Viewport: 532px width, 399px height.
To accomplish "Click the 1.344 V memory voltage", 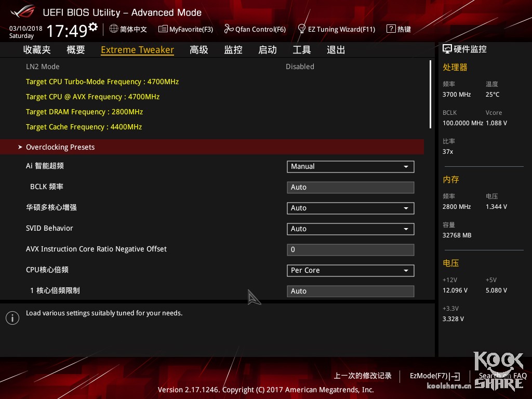I will [496, 207].
